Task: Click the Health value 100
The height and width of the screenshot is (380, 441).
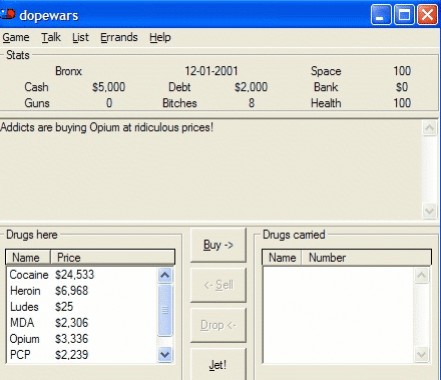Action: pos(402,103)
